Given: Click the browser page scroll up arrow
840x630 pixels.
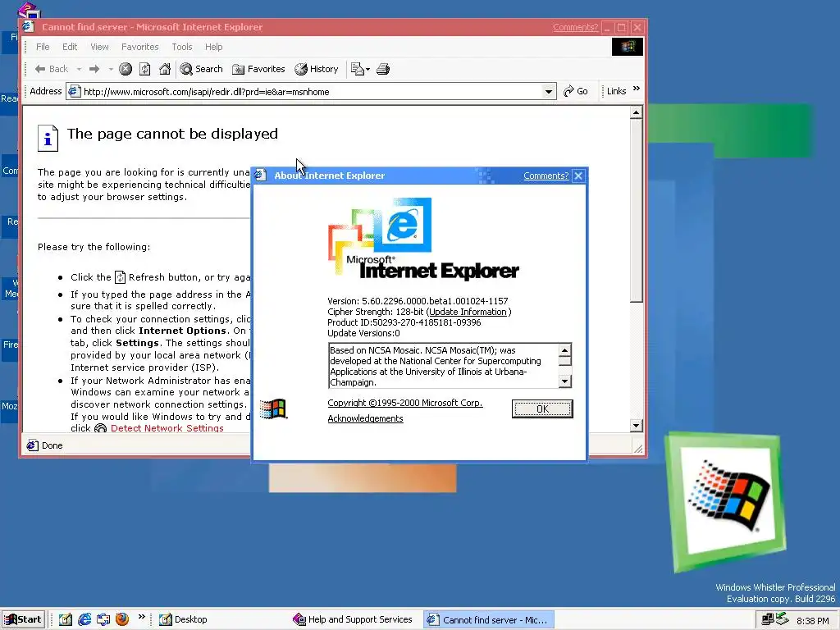Looking at the screenshot, I should tap(636, 112).
